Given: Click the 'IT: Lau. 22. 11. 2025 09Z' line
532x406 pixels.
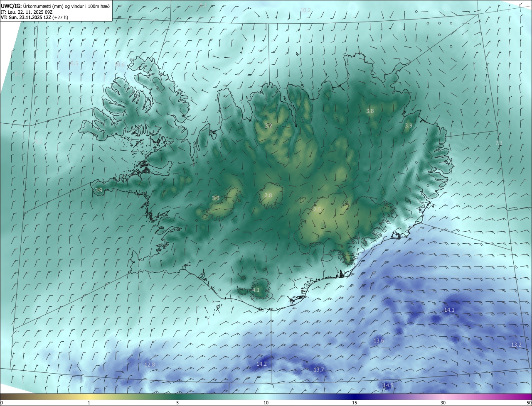Looking at the screenshot, I should (26, 12).
